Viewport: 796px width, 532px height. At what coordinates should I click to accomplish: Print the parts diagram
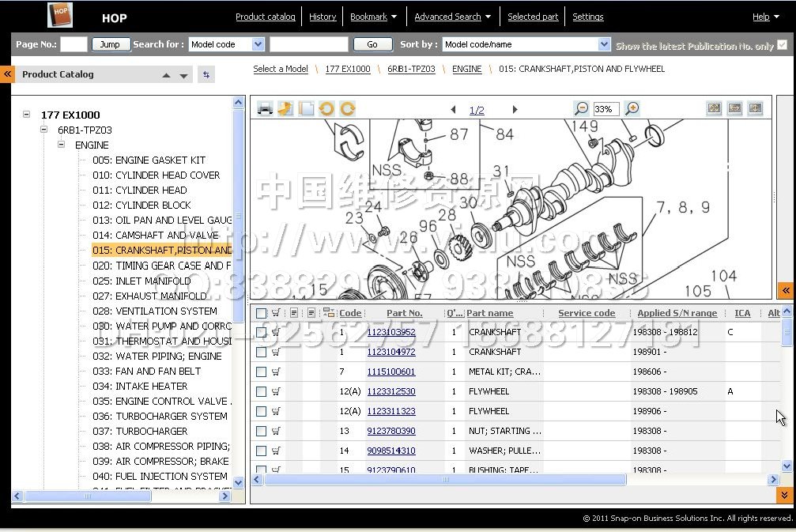(265, 109)
